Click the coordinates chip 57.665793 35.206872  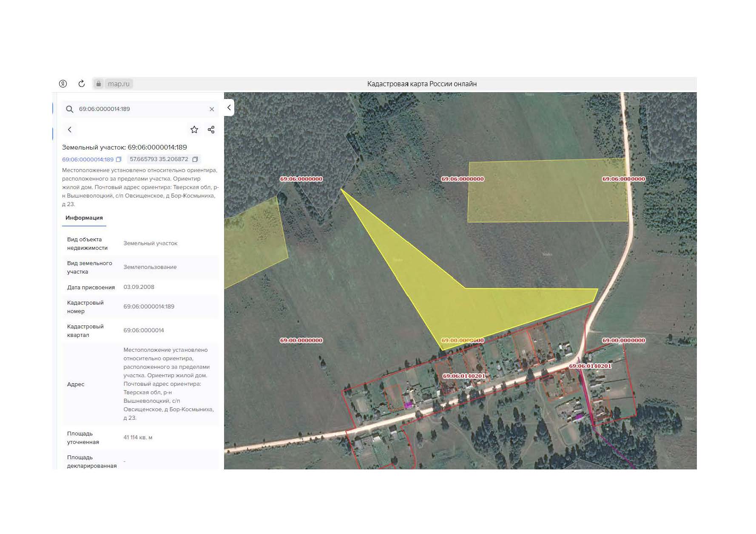[164, 159]
